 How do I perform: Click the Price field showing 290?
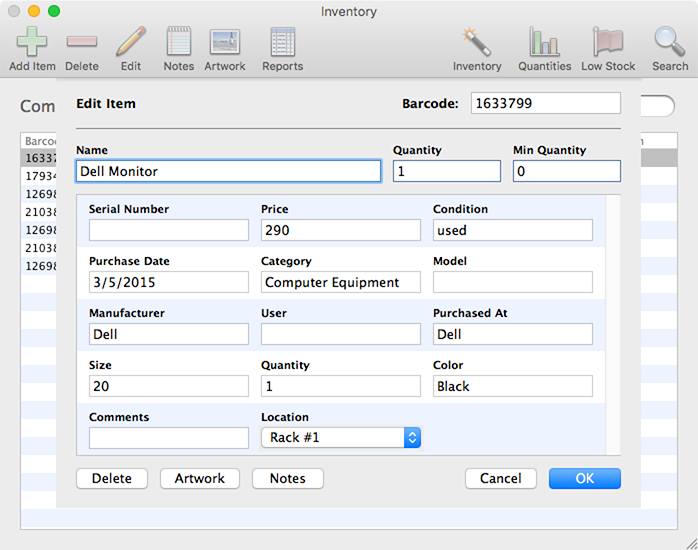[341, 230]
